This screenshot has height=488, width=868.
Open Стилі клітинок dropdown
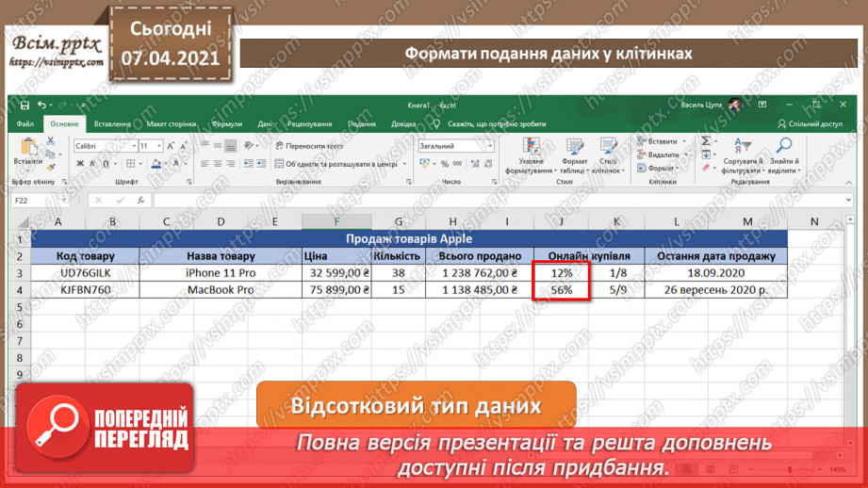(608, 155)
